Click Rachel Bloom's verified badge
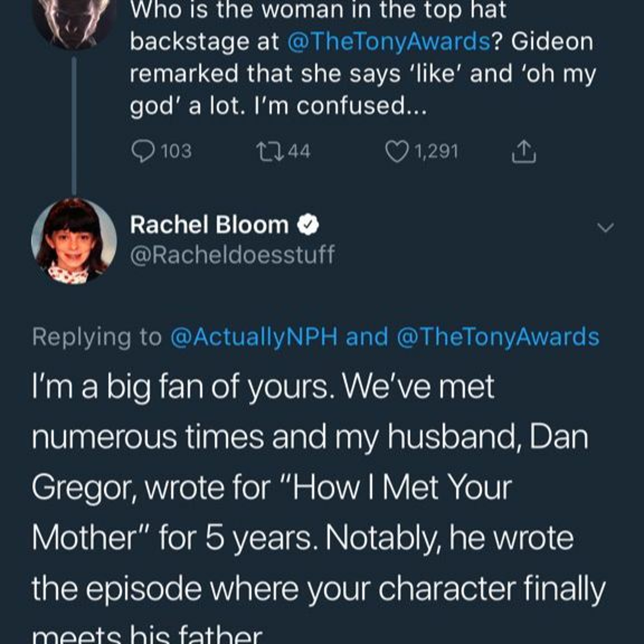 point(308,225)
